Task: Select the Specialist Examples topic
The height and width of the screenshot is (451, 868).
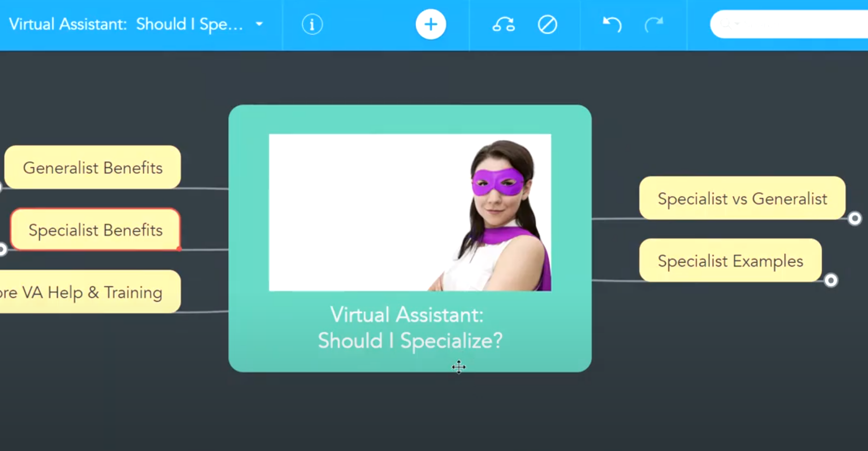Action: tap(730, 261)
